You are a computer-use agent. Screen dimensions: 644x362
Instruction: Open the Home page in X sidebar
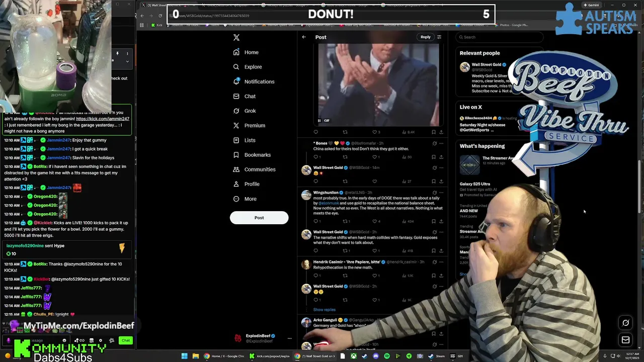[x=246, y=52]
